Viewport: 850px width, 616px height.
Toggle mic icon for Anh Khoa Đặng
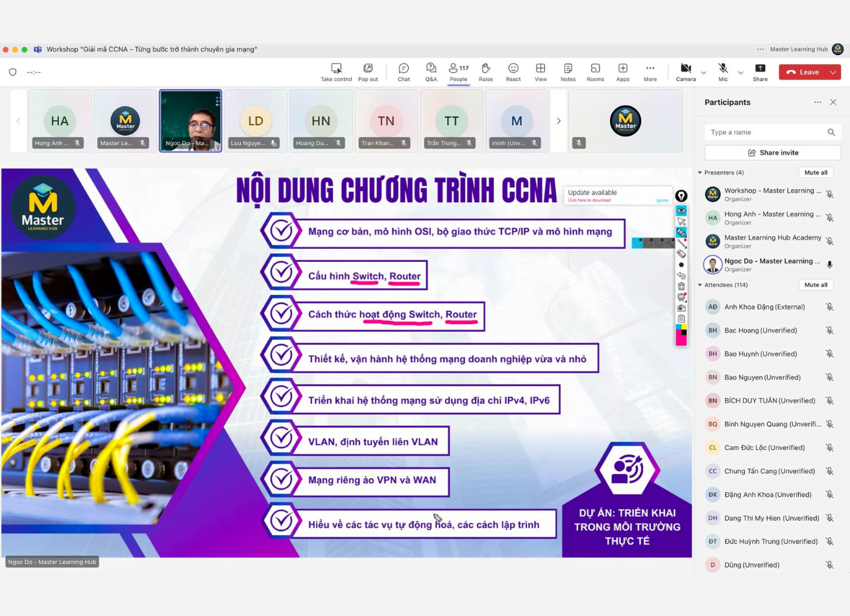point(829,307)
